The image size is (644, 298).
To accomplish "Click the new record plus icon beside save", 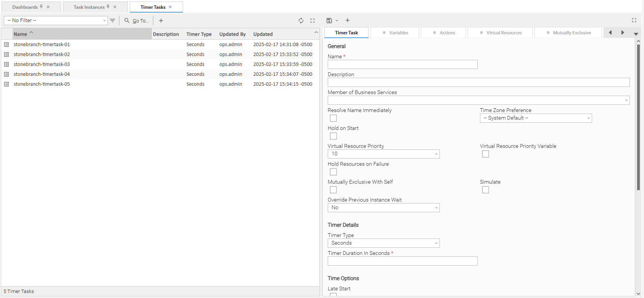I will 348,21.
